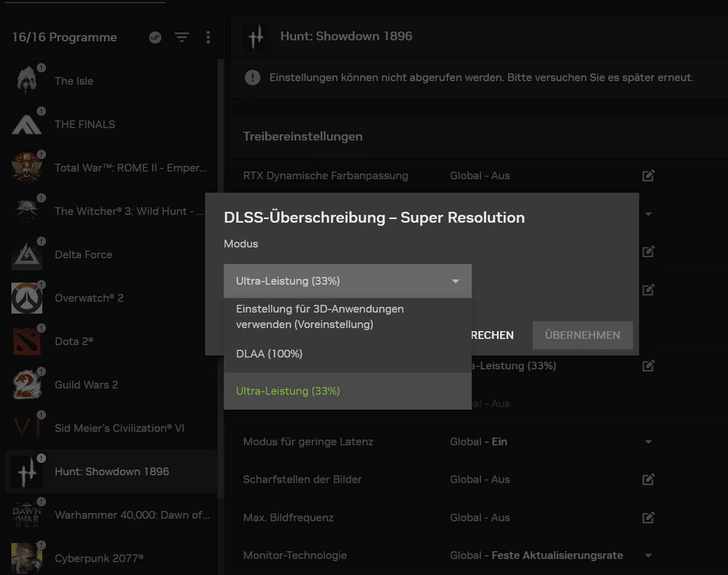Select The Isle in program list

pos(111,81)
